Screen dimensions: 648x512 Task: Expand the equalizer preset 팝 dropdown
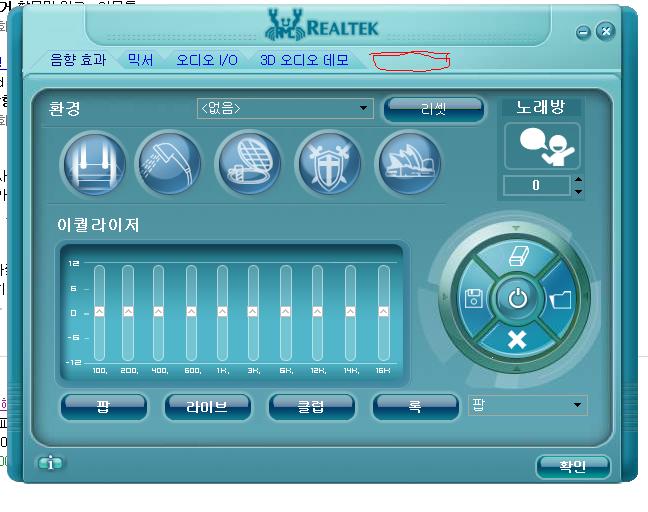528,405
